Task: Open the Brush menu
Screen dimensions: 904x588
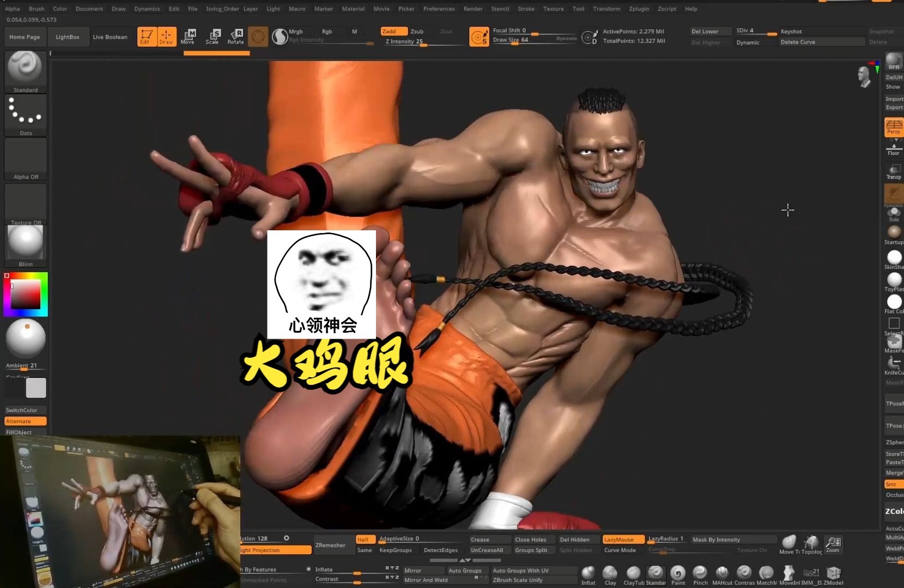Action: pos(37,9)
